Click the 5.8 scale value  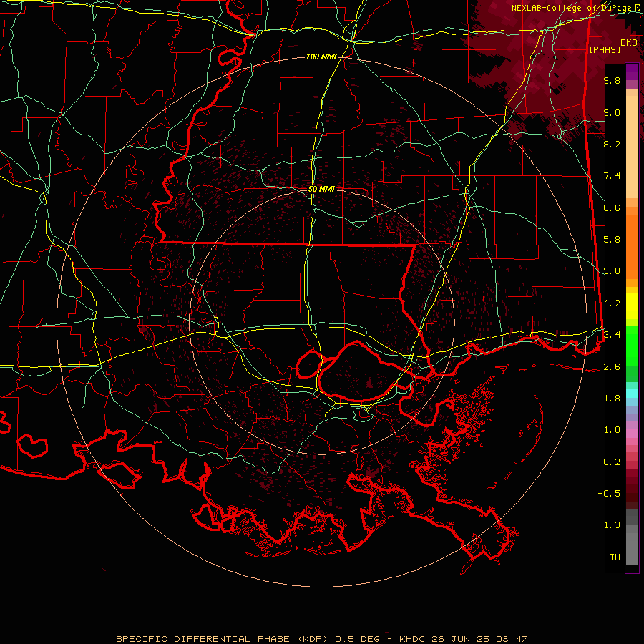(x=612, y=240)
